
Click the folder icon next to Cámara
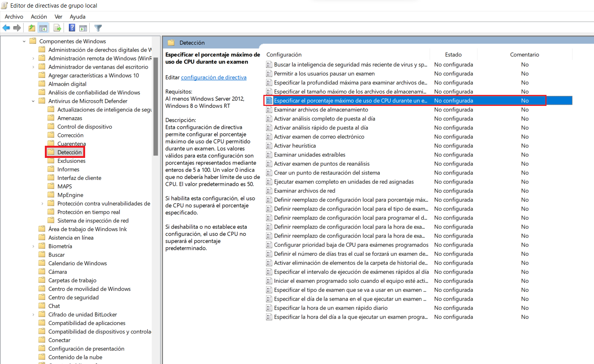point(42,271)
